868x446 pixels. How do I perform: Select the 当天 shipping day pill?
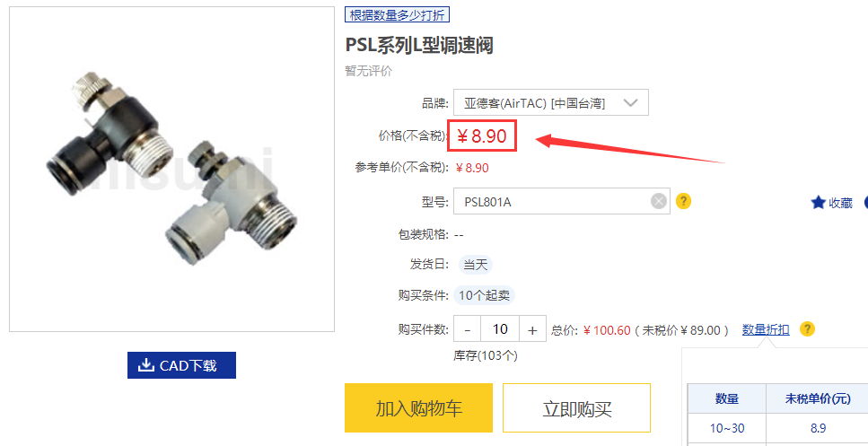[x=475, y=265]
